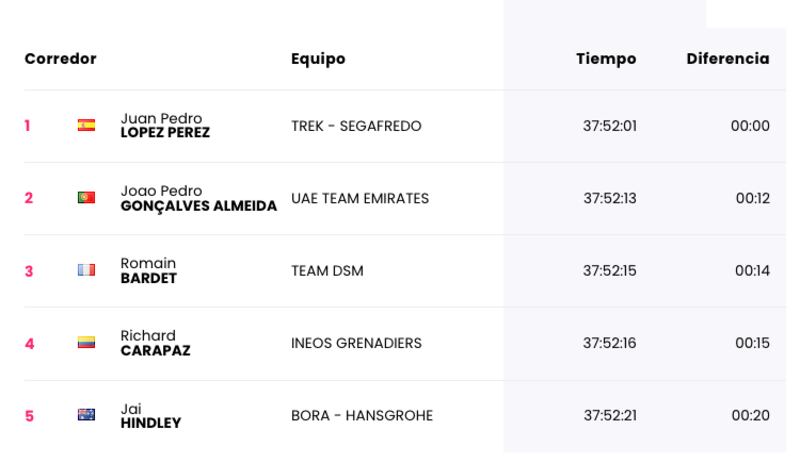Viewport: 800px width, 463px height.
Task: Click the Trek - Segafredo team name
Action: 356,126
